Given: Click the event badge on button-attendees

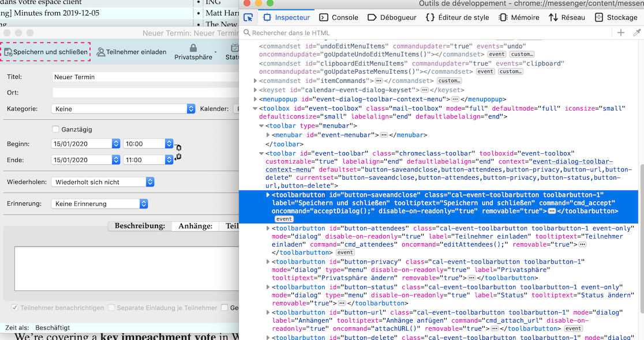Looking at the screenshot, I should [345, 252].
